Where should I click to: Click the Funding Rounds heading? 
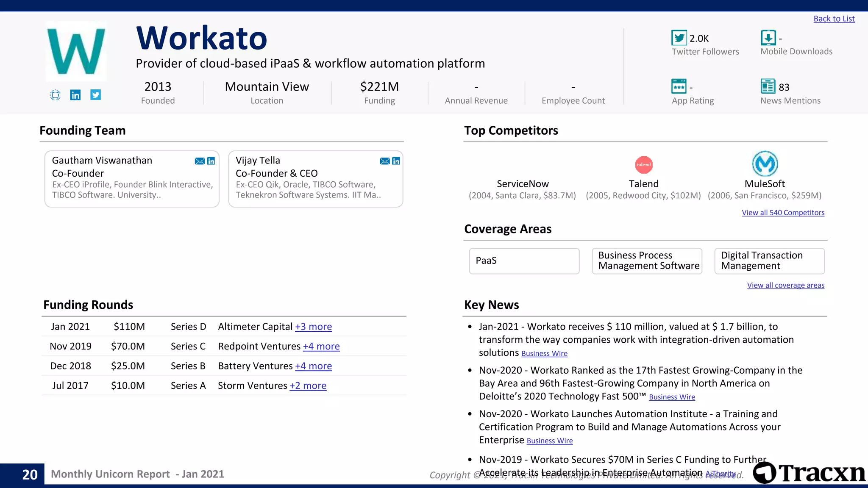coord(88,305)
